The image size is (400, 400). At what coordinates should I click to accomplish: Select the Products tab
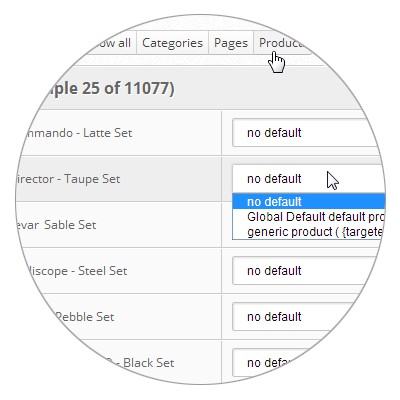[282, 43]
